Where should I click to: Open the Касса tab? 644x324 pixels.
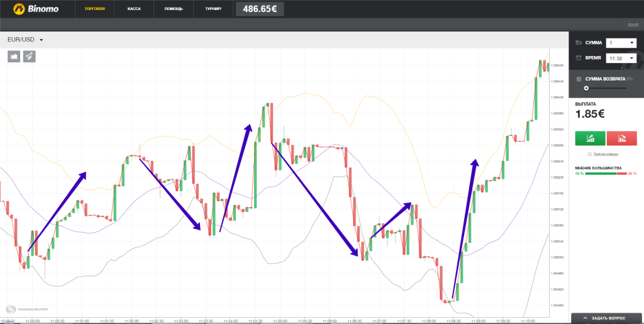[133, 9]
